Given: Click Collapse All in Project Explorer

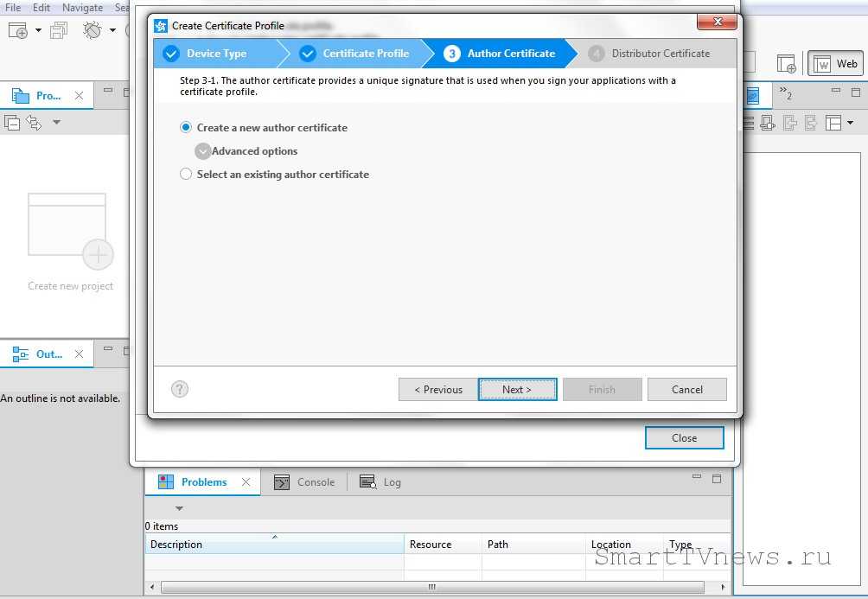Looking at the screenshot, I should click(x=12, y=123).
